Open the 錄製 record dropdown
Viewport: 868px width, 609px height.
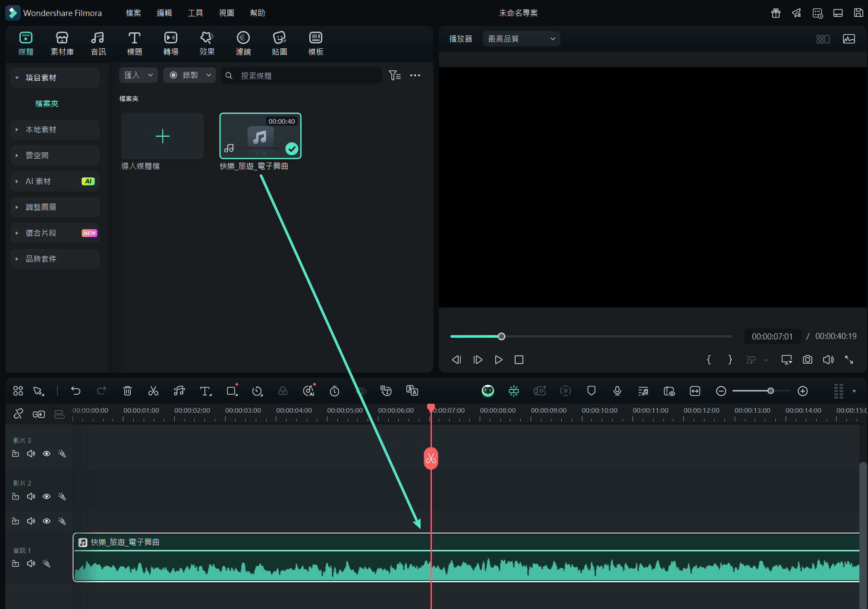pyautogui.click(x=189, y=75)
